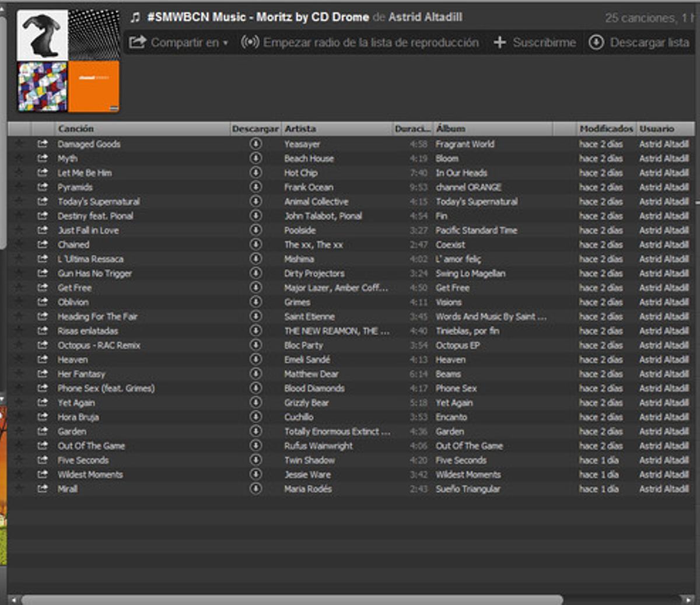
Task: Share the song Wildest Moments
Action: point(43,474)
